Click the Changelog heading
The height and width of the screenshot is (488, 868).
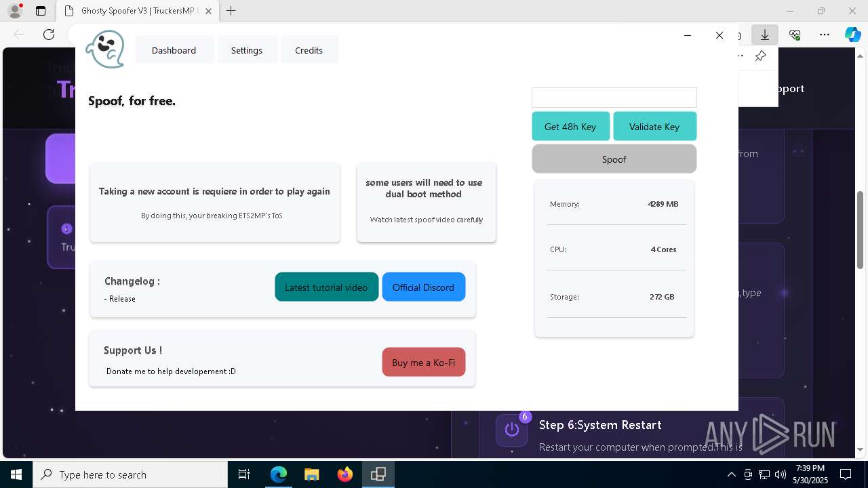(132, 281)
